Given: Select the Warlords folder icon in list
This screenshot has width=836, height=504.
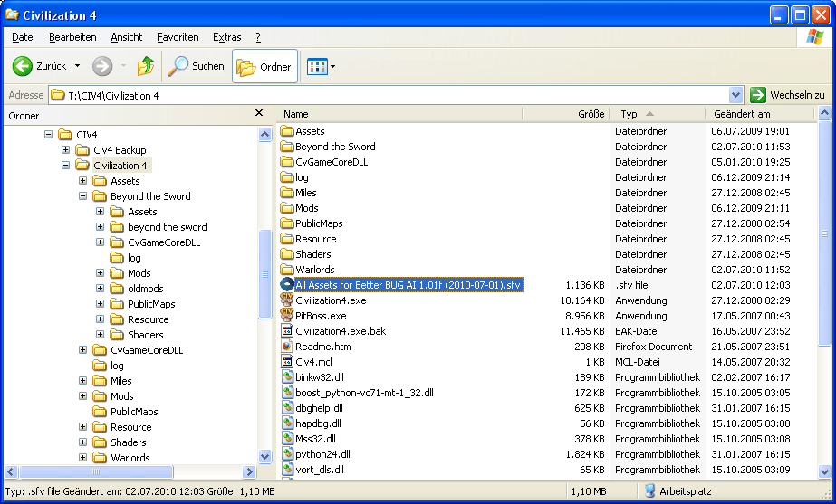Looking at the screenshot, I should click(x=287, y=270).
